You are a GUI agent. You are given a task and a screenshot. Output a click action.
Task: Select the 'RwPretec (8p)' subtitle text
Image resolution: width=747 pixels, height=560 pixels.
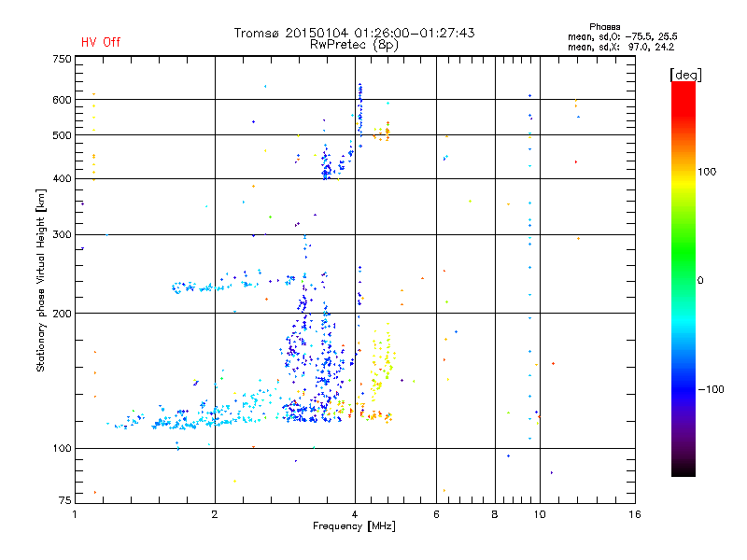354,45
